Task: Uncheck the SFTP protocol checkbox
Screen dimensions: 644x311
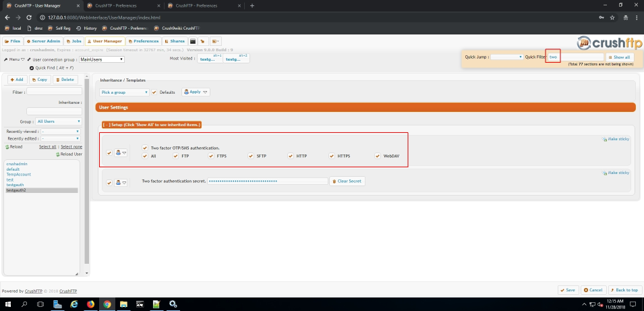Action: click(251, 156)
